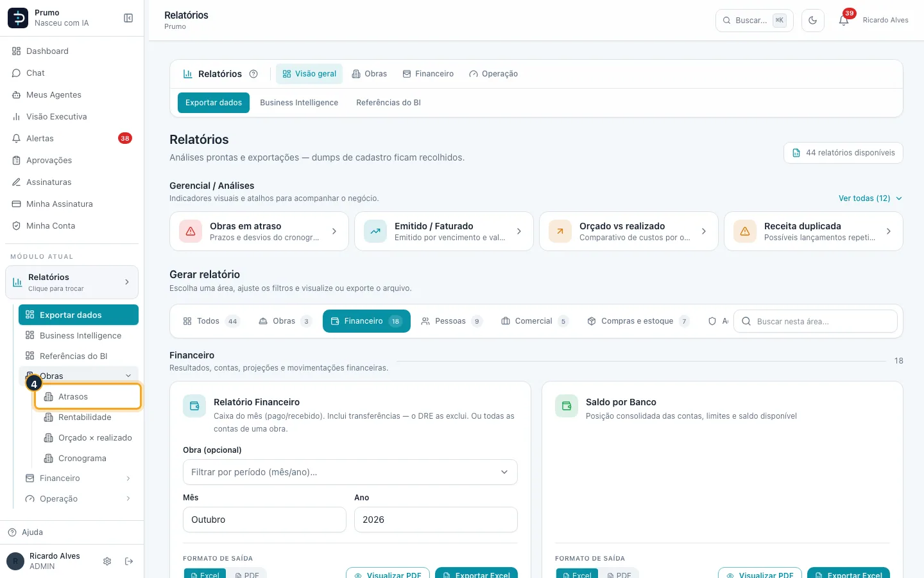Screen dimensions: 924x578
Task: Log out using the exit icon
Action: click(x=129, y=561)
